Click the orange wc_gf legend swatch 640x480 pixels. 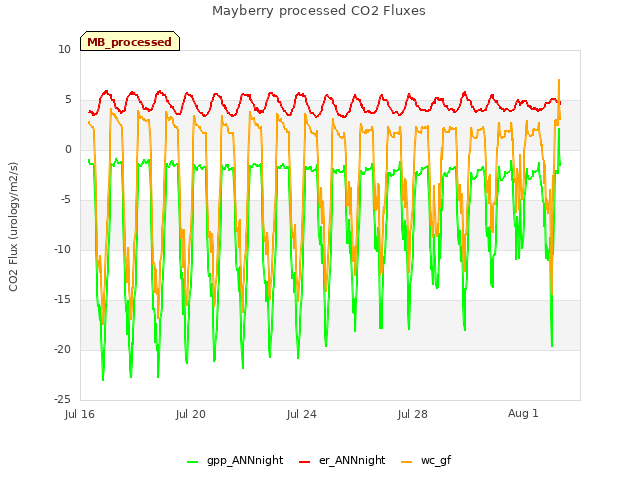tap(407, 462)
